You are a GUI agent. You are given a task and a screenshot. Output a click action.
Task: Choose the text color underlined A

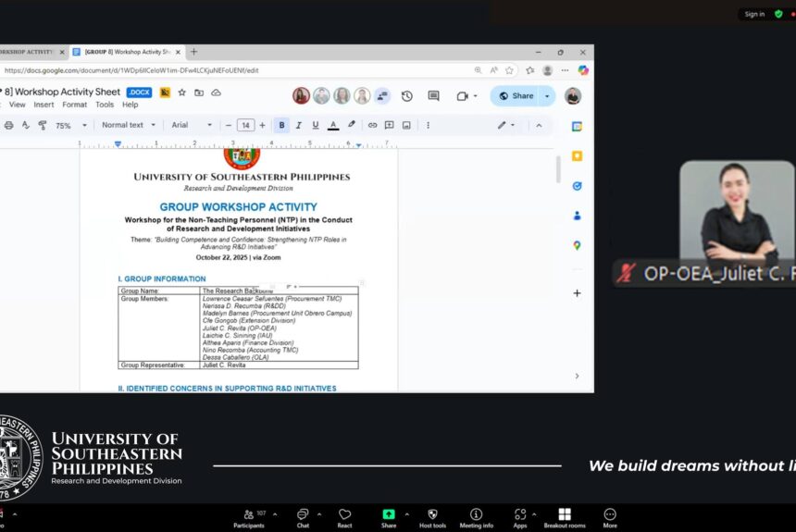(333, 125)
